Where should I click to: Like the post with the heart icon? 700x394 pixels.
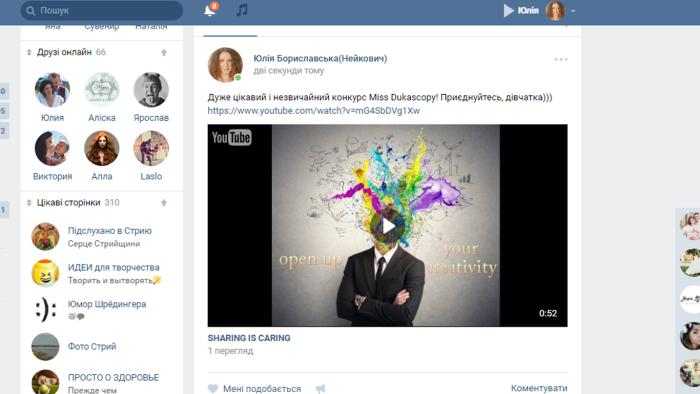click(x=213, y=389)
